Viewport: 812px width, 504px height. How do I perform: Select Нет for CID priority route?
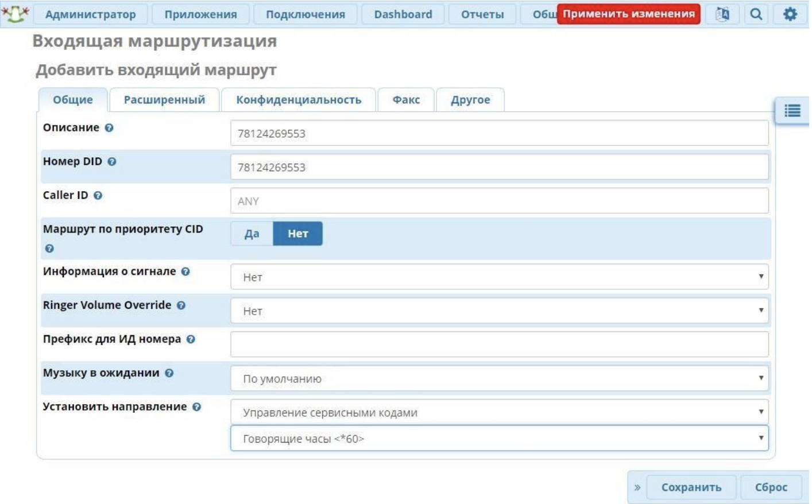point(297,234)
